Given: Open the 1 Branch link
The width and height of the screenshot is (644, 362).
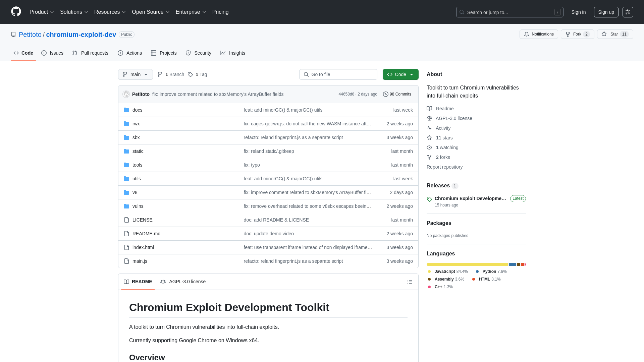Looking at the screenshot, I should tap(171, 74).
